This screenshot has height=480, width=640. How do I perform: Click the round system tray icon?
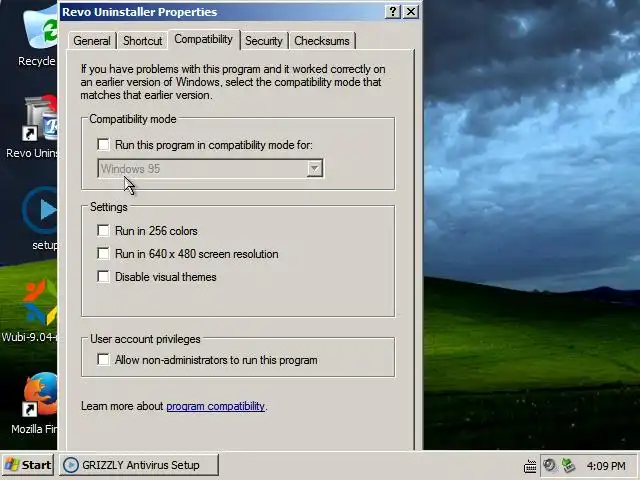point(550,465)
